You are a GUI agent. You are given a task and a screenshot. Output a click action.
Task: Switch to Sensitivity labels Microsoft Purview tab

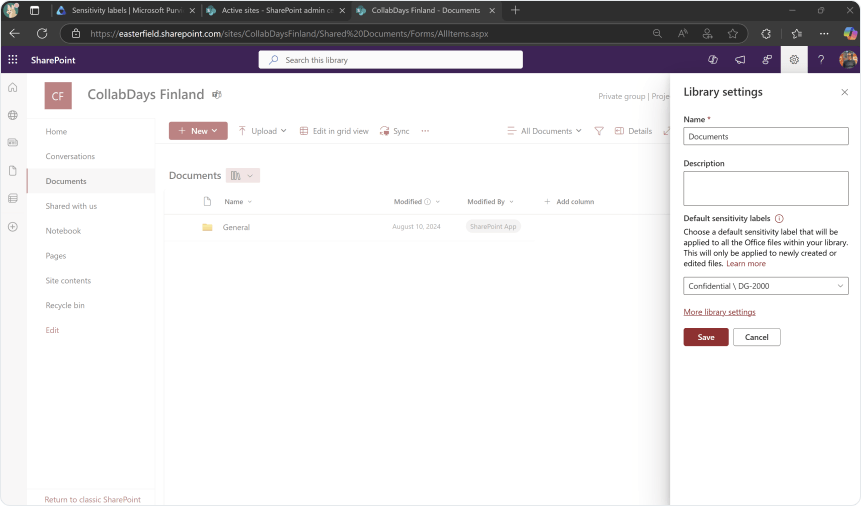[x=126, y=10]
